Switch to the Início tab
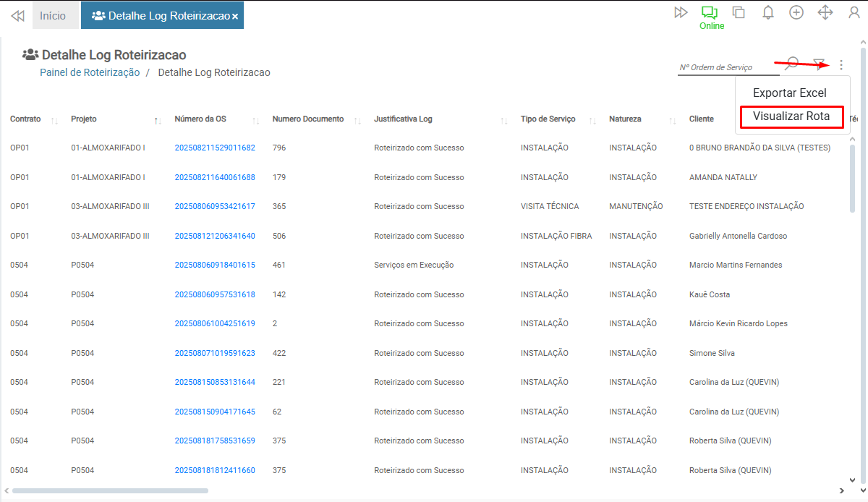Image resolution: width=868 pixels, height=502 pixels. coord(53,15)
